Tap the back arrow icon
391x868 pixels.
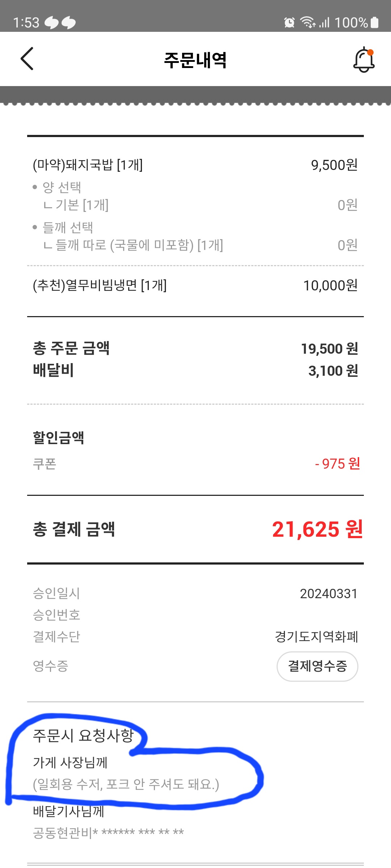coord(27,59)
